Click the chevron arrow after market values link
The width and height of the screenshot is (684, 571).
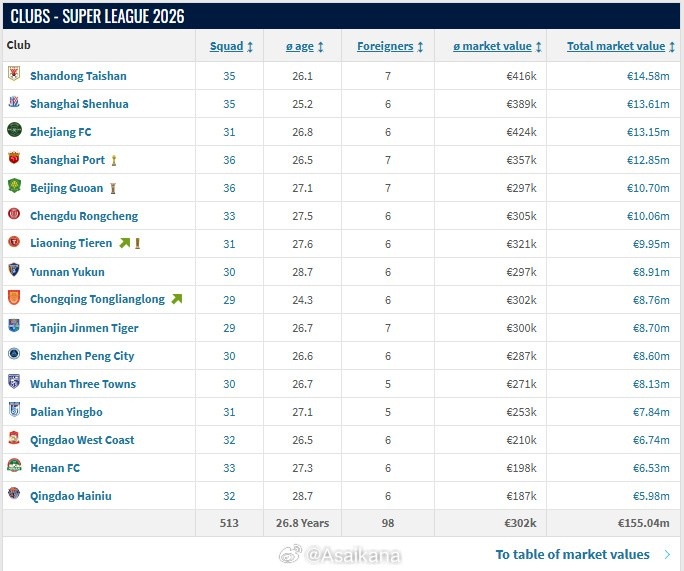click(667, 554)
